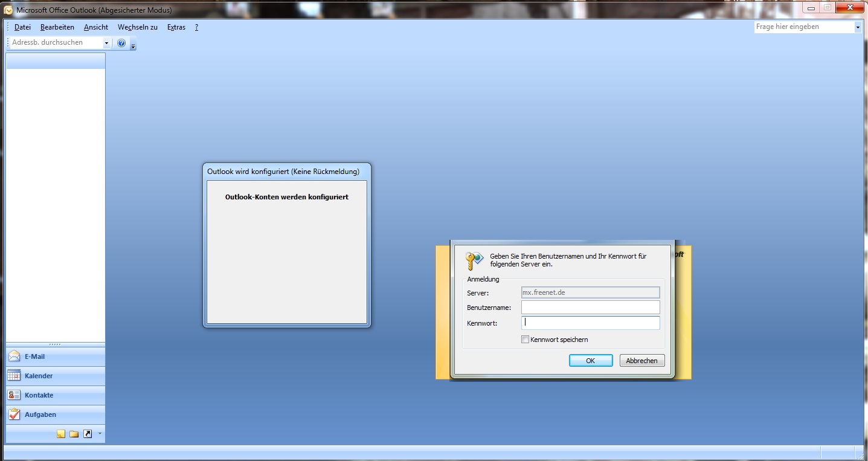Switch to Kontakte in navigation pane
Image resolution: width=868 pixels, height=461 pixels.
[x=56, y=395]
